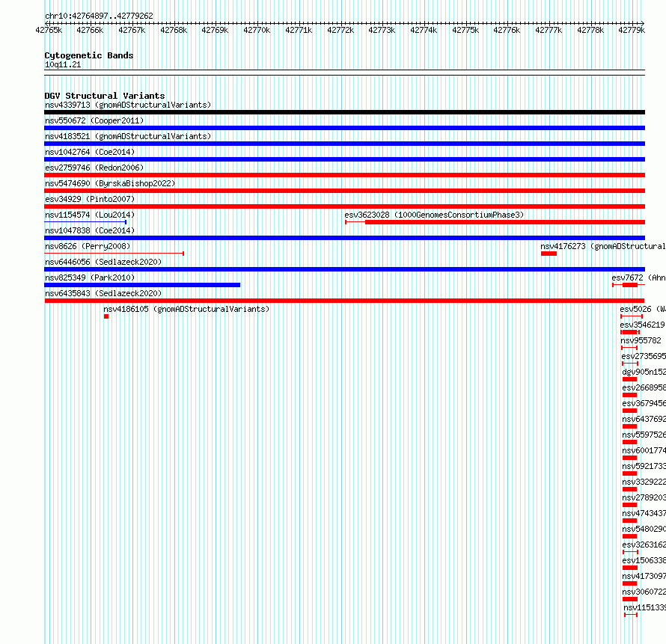Click the 42771k ruler label
Image resolution: width=666 pixels, height=644 pixels.
pos(298,30)
